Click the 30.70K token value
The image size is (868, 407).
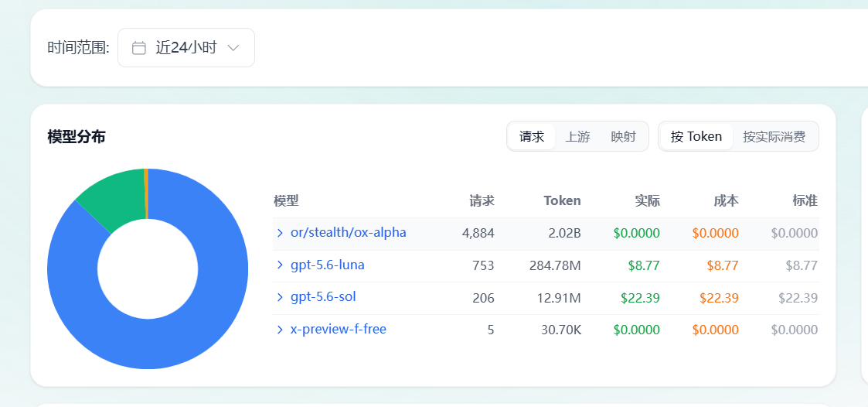[561, 330]
